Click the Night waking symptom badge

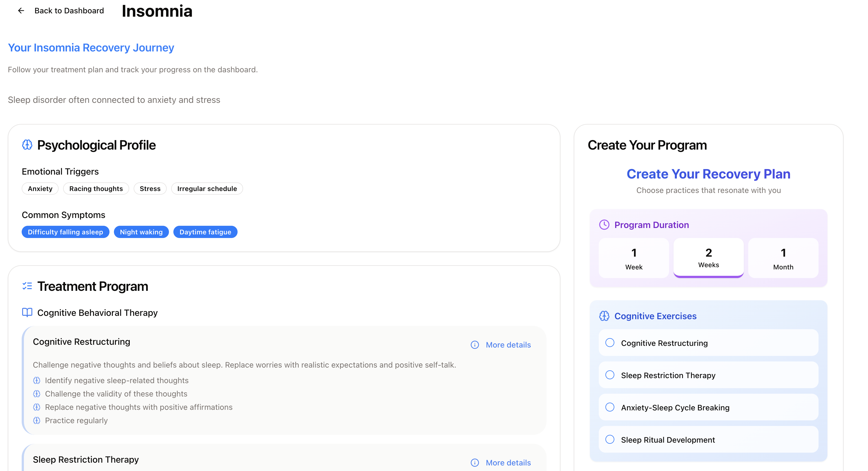pyautogui.click(x=141, y=232)
